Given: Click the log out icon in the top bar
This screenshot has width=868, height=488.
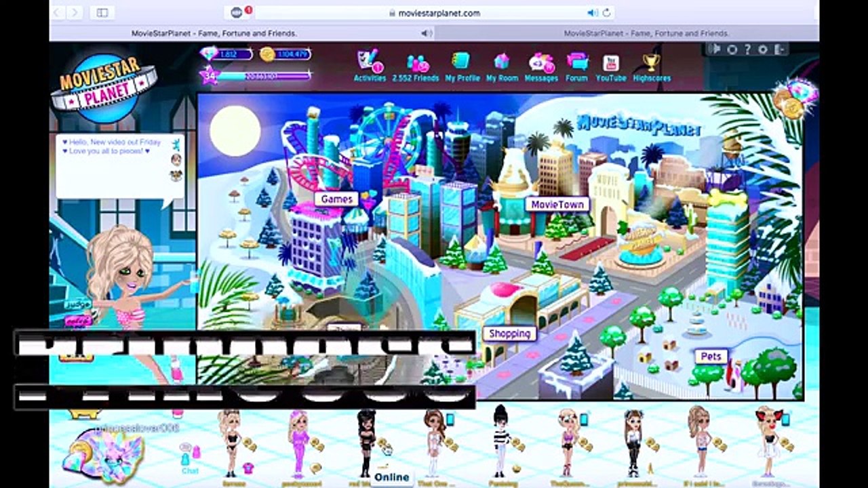Looking at the screenshot, I should pyautogui.click(x=779, y=49).
